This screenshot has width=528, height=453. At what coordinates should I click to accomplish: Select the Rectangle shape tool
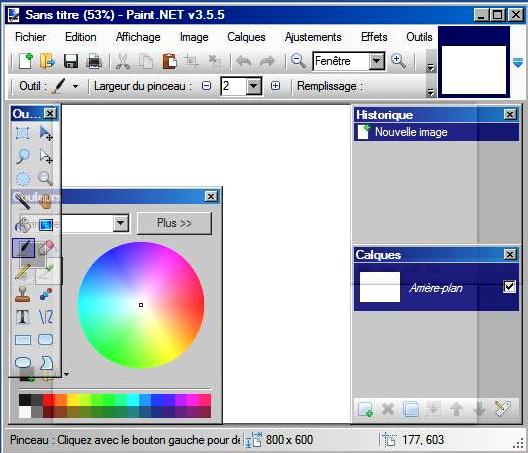[23, 339]
